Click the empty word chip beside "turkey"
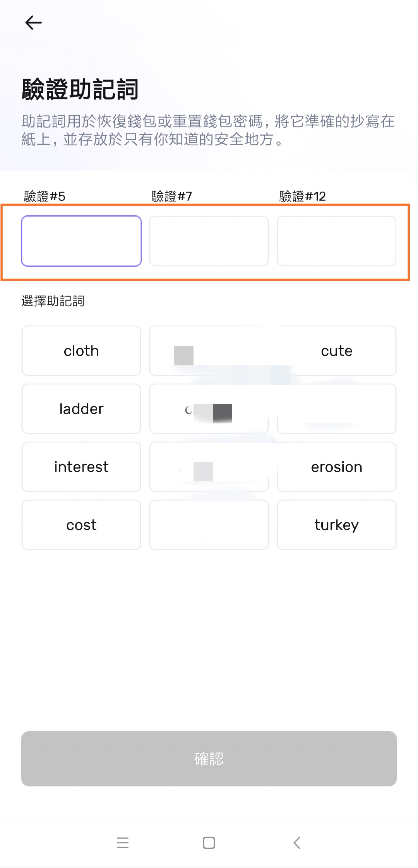The height and width of the screenshot is (868, 418). (209, 525)
